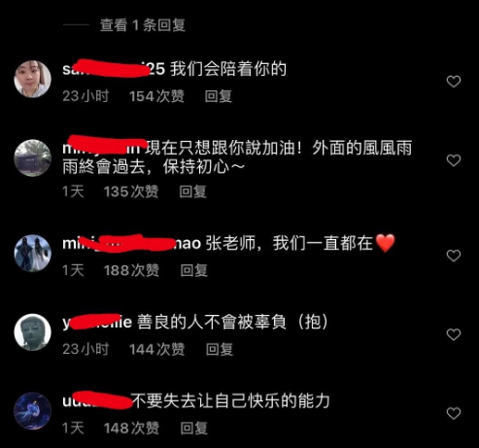Expand '查看 1 条回复' to view reply
The height and width of the screenshot is (448, 479).
click(143, 25)
